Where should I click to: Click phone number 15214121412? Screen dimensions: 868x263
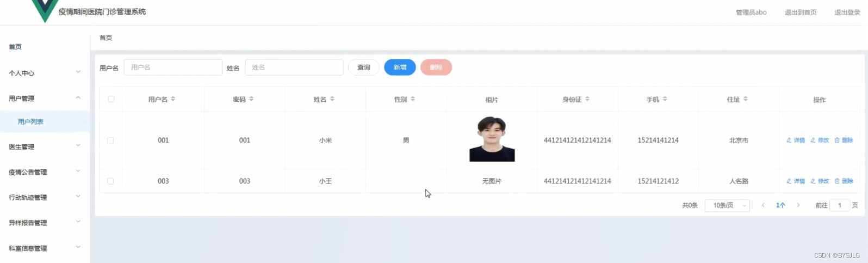pos(658,181)
